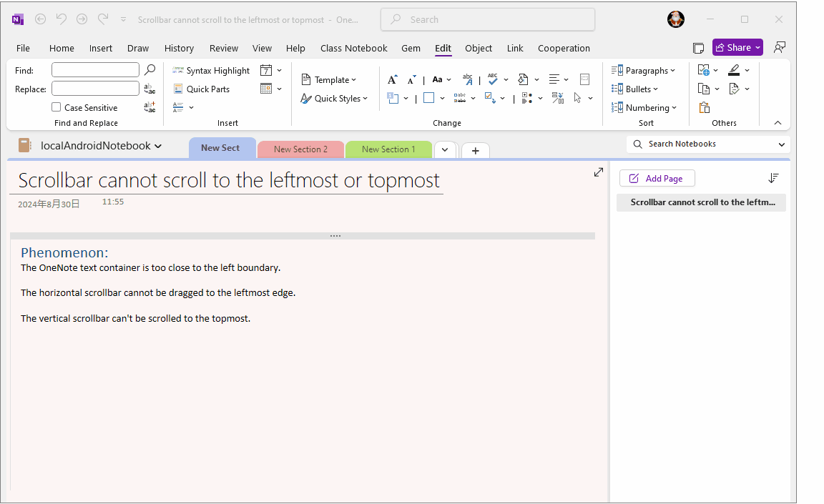The image size is (824, 504).
Task: Select the New Section 2 tab
Action: pyautogui.click(x=300, y=149)
